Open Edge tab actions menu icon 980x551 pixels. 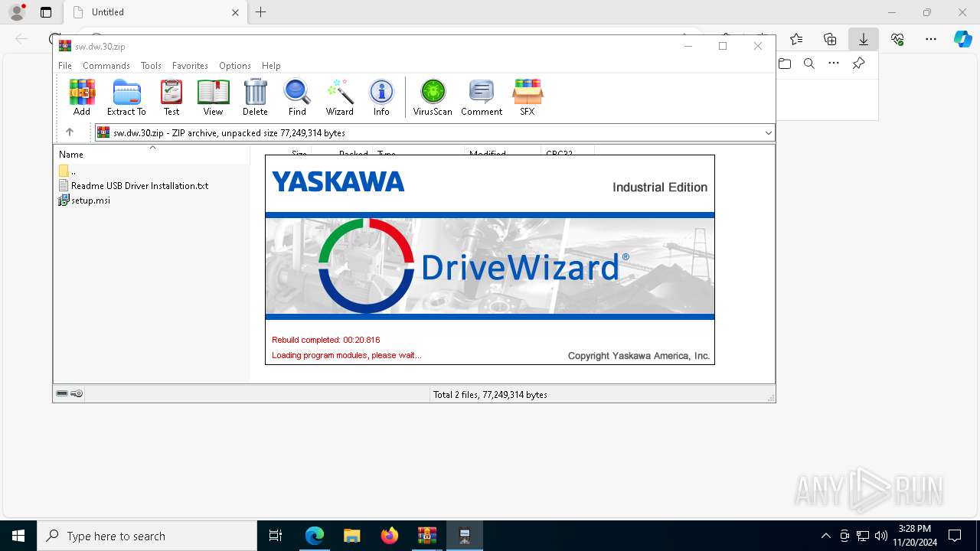[46, 12]
